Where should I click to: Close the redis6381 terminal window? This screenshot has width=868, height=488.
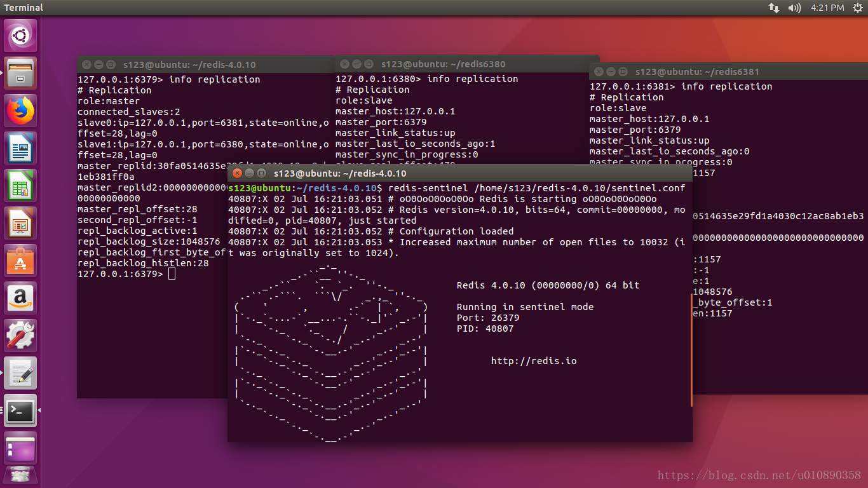click(x=599, y=71)
